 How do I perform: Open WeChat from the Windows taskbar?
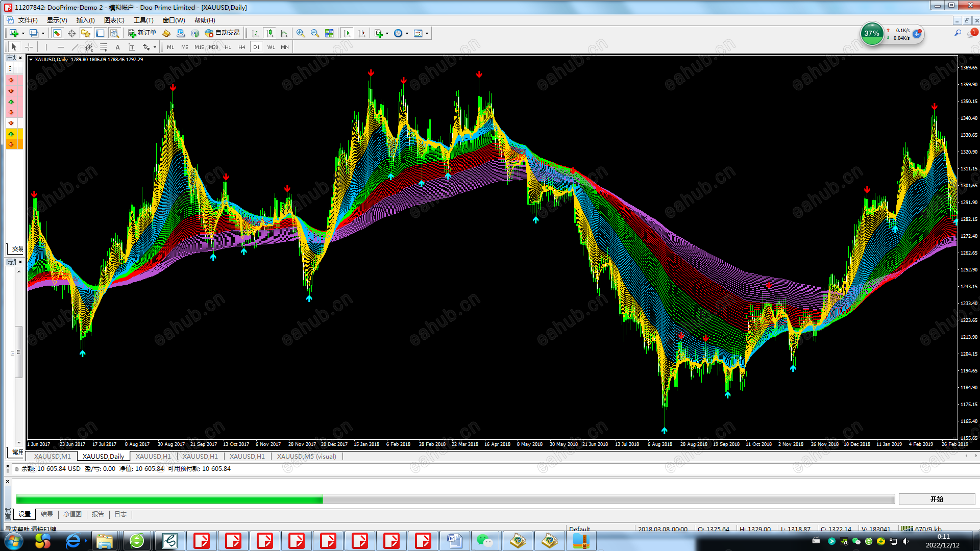[x=484, y=541]
